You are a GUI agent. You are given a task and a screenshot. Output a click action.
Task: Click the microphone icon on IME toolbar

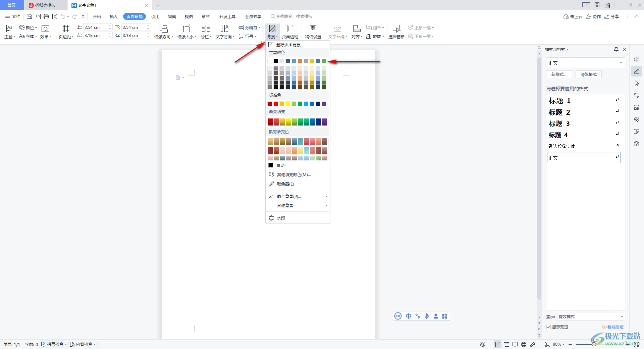pos(427,316)
